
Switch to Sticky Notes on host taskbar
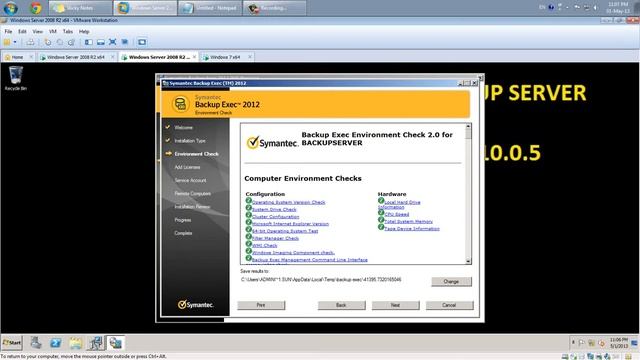[80, 8]
